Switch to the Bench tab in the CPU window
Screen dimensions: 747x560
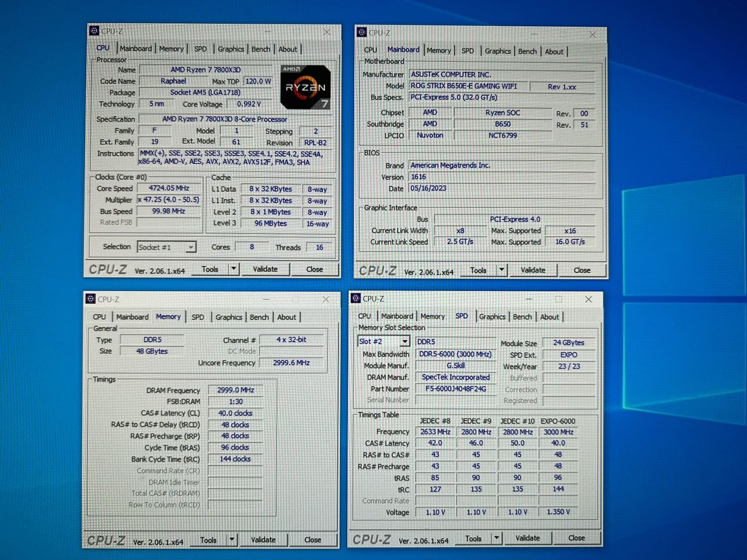[x=261, y=49]
